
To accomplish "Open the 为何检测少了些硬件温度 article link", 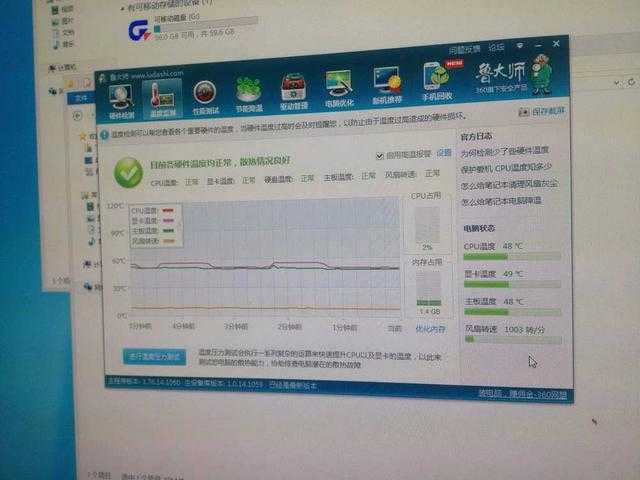I will point(504,151).
